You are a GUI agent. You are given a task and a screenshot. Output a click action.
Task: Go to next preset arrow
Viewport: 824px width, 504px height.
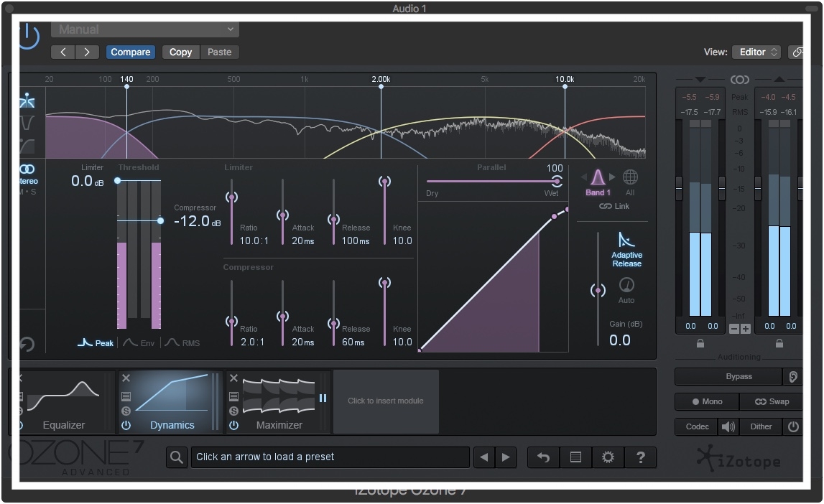click(x=87, y=52)
